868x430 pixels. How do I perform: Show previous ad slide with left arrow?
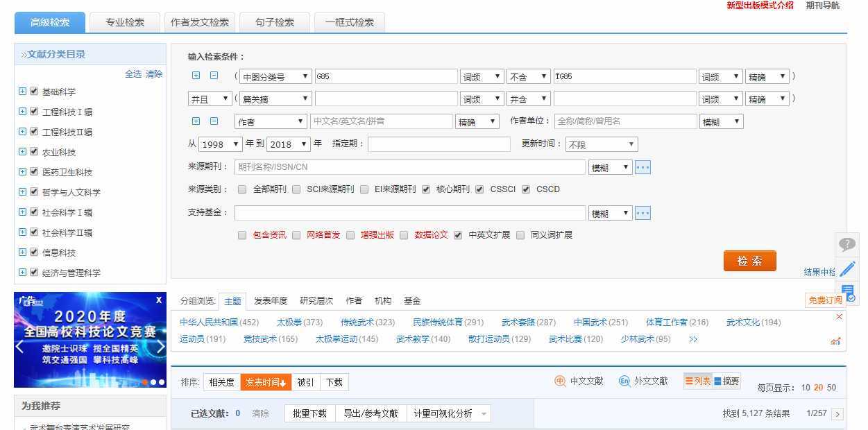point(20,346)
